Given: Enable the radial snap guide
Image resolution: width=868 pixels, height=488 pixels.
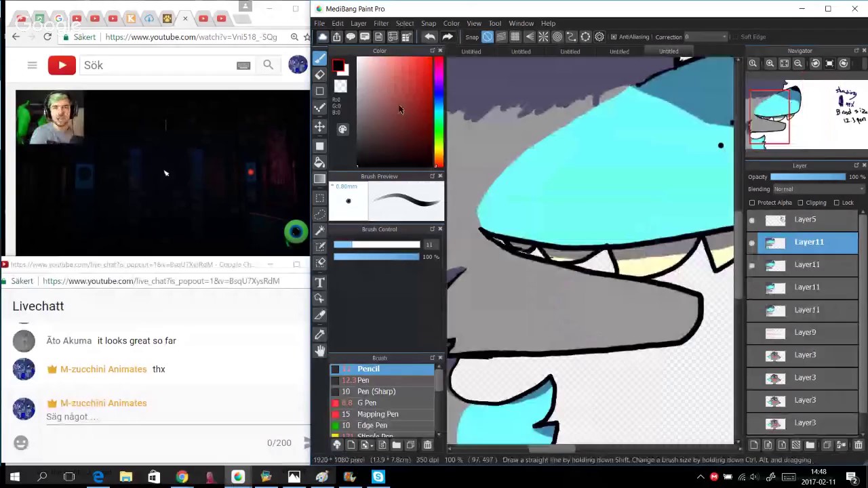Looking at the screenshot, I should coord(543,37).
